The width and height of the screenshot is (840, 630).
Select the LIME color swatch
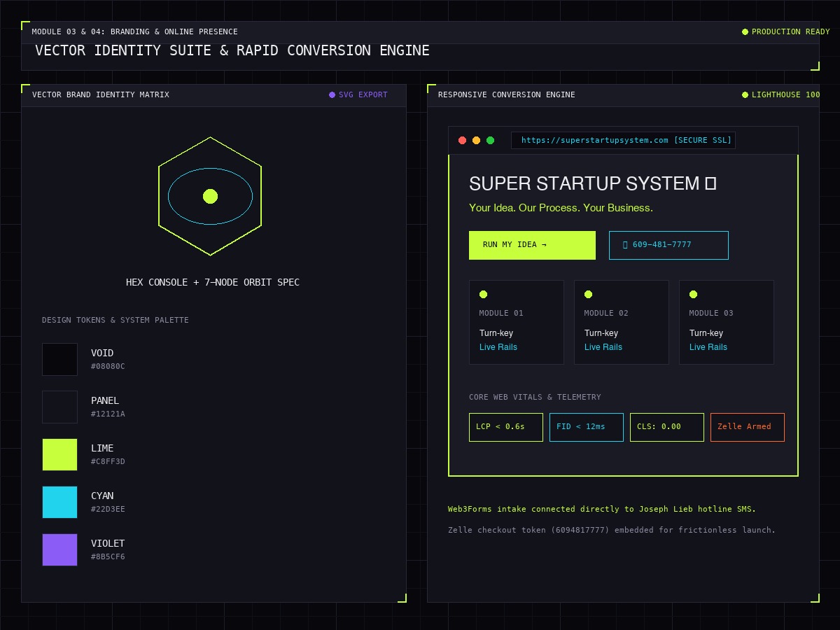(59, 454)
